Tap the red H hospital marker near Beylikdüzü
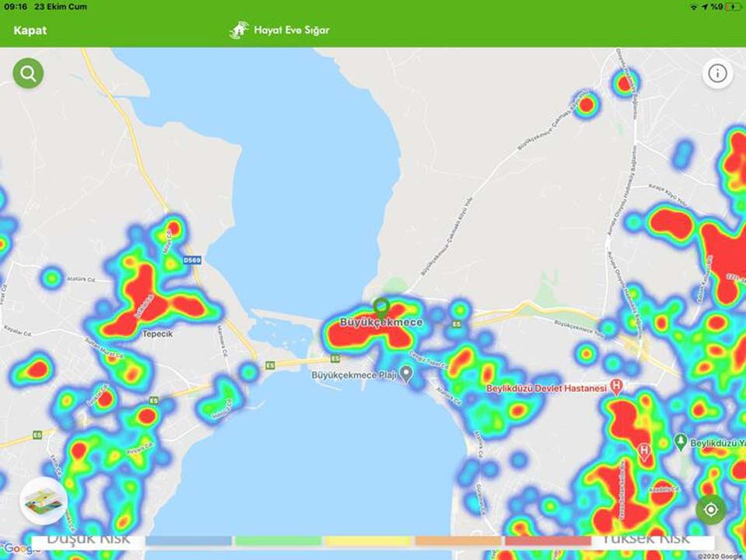746x560 pixels. coord(644,452)
